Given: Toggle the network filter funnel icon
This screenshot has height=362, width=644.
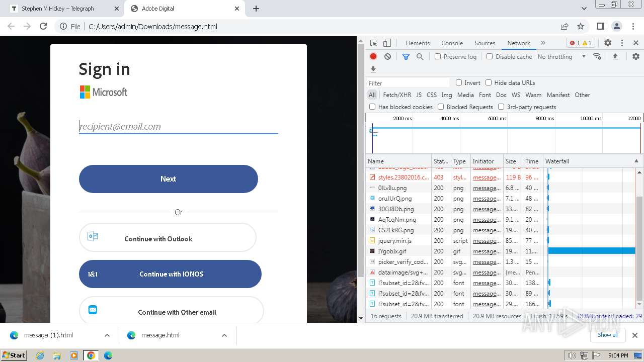Looking at the screenshot, I should click(x=406, y=57).
